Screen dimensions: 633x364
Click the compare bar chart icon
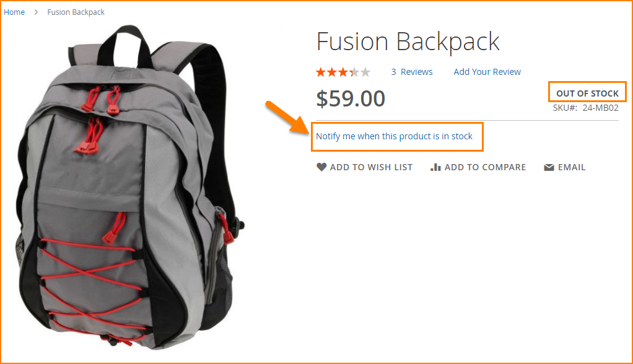[435, 167]
